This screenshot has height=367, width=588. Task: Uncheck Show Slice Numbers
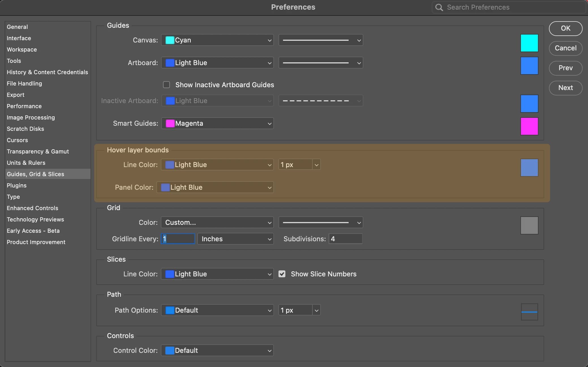282,274
